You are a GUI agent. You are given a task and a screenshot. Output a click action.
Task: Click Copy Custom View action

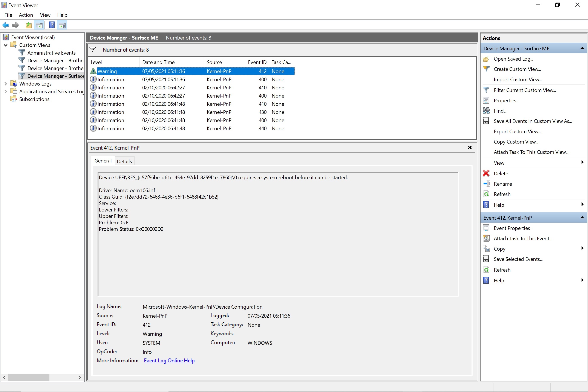click(x=516, y=142)
